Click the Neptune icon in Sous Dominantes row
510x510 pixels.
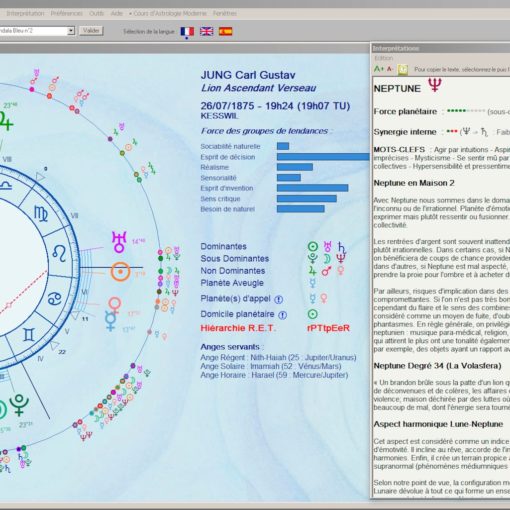[341, 258]
